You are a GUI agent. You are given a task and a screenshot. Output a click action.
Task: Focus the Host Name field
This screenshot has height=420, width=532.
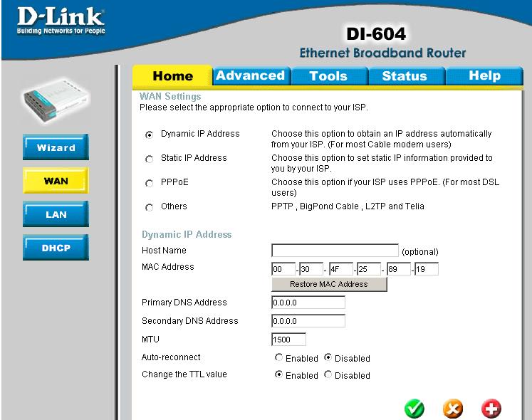(x=335, y=251)
